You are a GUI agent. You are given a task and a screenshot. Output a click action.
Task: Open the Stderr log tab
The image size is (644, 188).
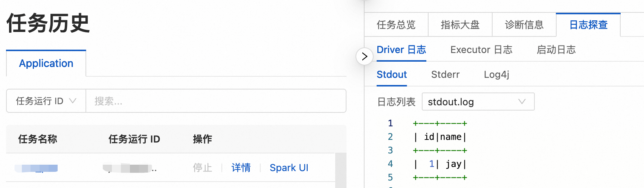click(445, 74)
